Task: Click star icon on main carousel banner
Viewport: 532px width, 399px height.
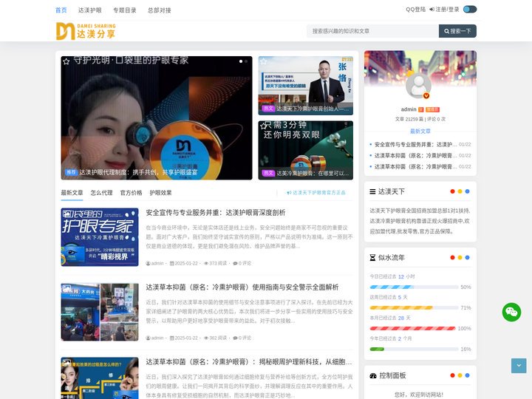Action: coord(66,61)
